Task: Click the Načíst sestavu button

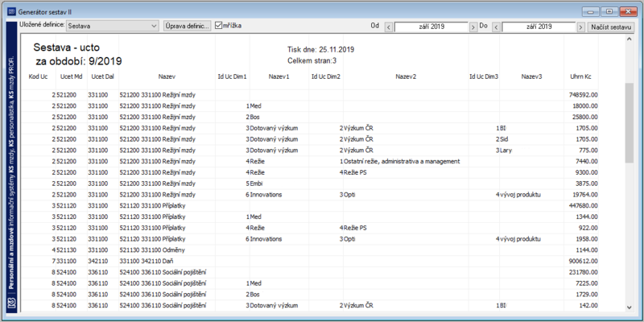Action: tap(611, 27)
